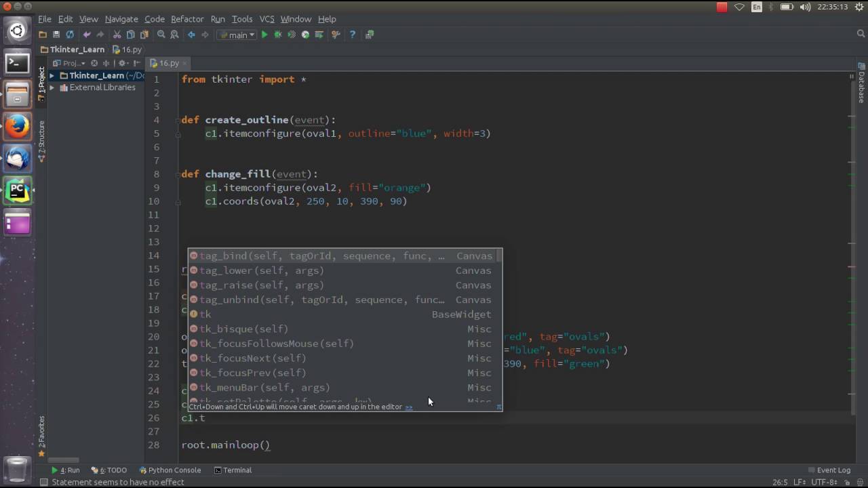868x488 pixels.
Task: Open the File menu
Action: pos(45,19)
